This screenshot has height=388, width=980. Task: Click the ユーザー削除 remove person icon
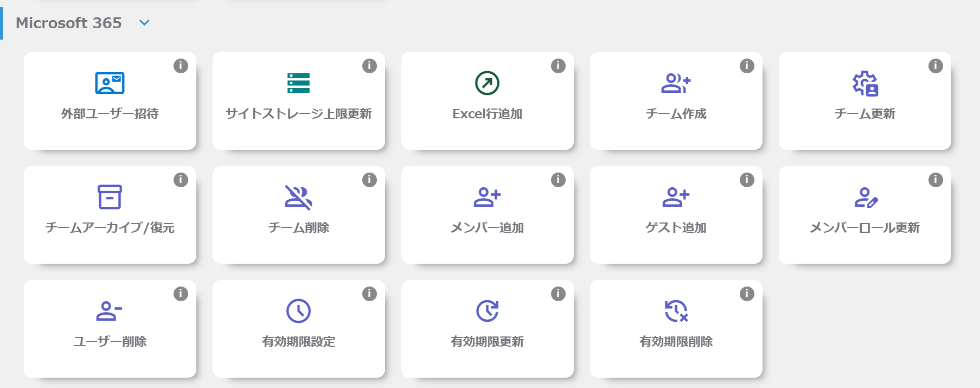click(x=110, y=311)
